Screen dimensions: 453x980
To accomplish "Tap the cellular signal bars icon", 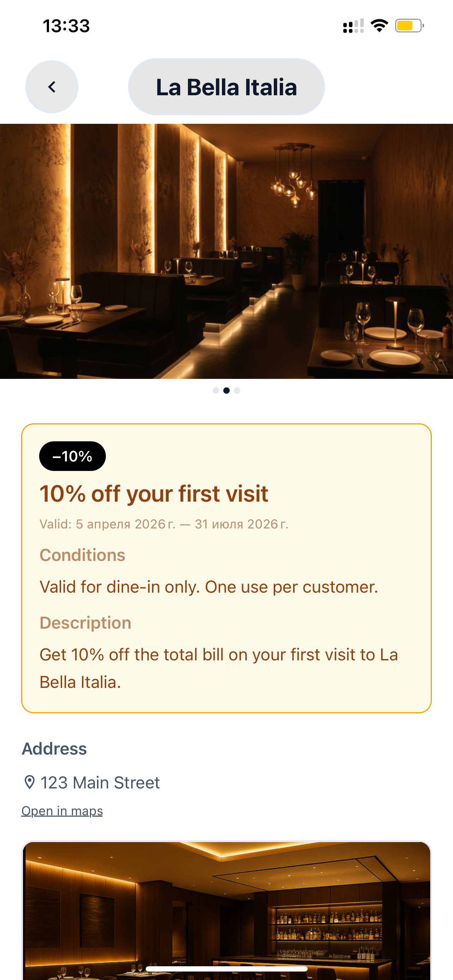I will pos(354,26).
